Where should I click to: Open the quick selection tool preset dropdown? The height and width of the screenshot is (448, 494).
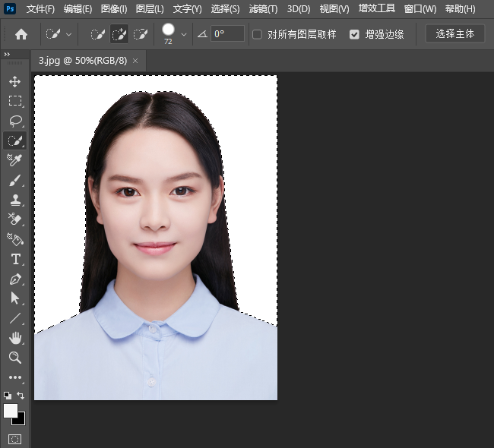pos(69,34)
